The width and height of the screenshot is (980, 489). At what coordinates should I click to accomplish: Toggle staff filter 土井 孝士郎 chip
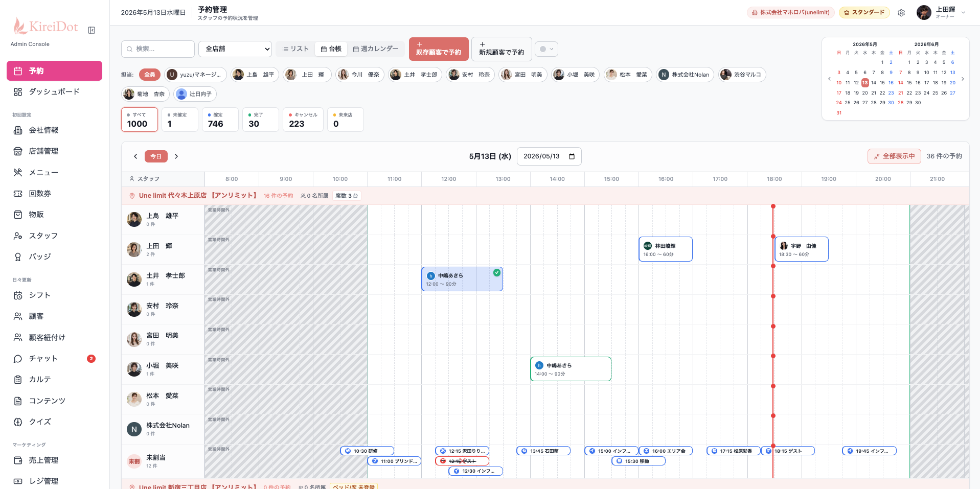coord(415,75)
